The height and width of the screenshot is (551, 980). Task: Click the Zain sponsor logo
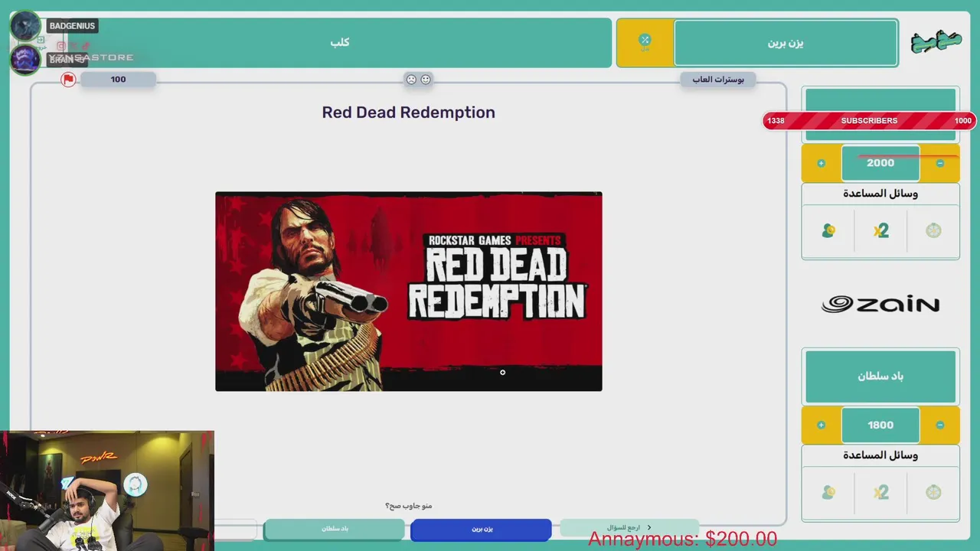[x=880, y=305]
